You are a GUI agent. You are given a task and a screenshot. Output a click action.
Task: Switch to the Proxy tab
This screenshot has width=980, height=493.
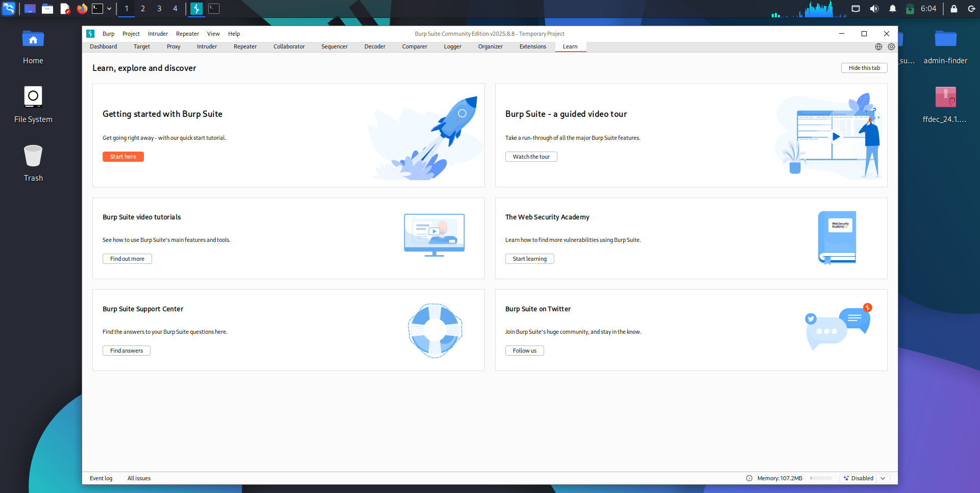[174, 46]
